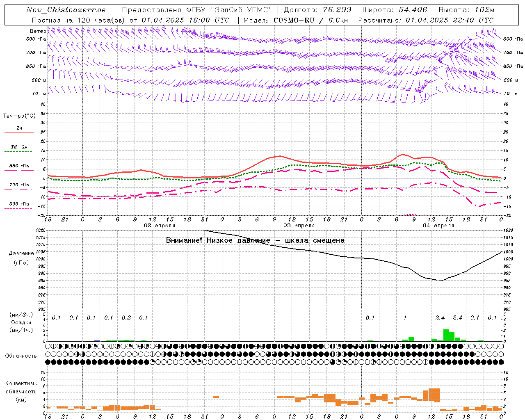Viewport: 525px width, 420px height.
Task: Click 'Модель COSMO-RU / 6.6км' model label
Action: [296, 20]
